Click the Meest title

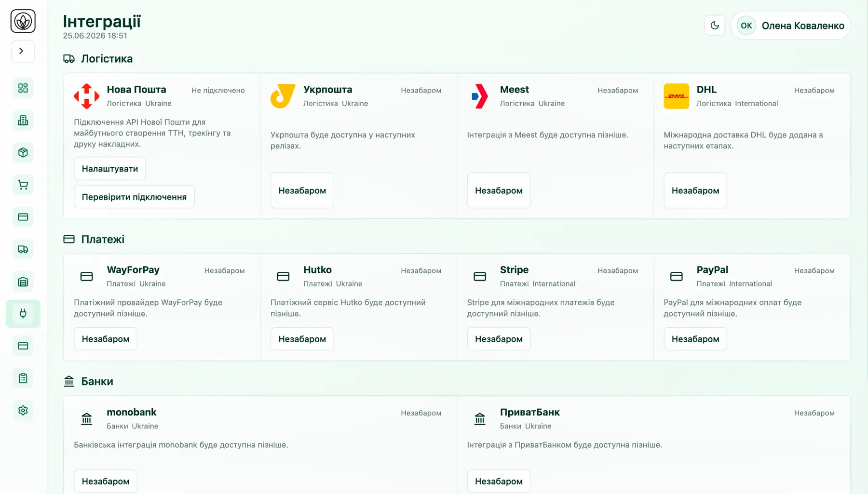click(515, 89)
